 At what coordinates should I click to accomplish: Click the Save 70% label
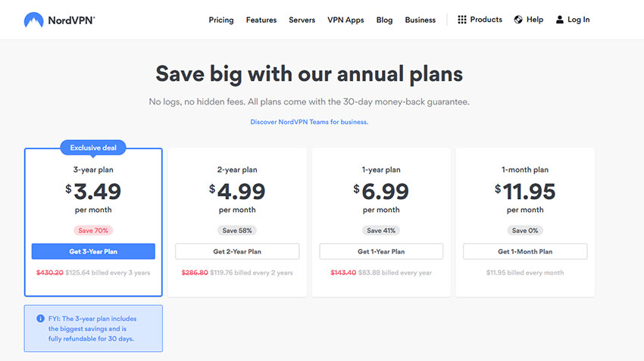pos(93,231)
